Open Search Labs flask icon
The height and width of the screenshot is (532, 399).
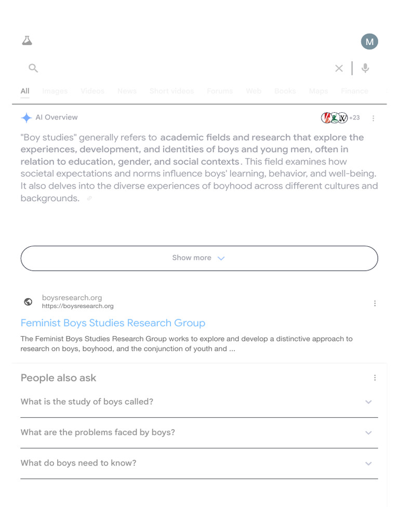click(27, 41)
